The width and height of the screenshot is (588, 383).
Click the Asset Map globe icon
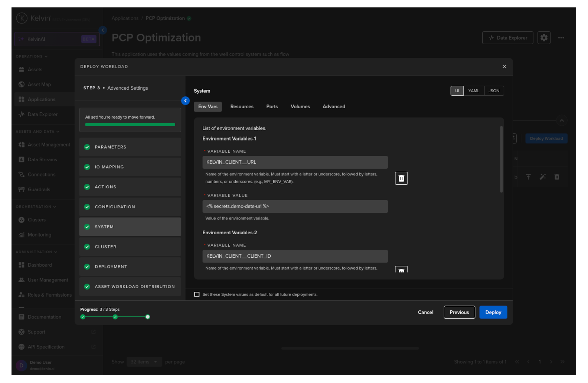coord(22,85)
